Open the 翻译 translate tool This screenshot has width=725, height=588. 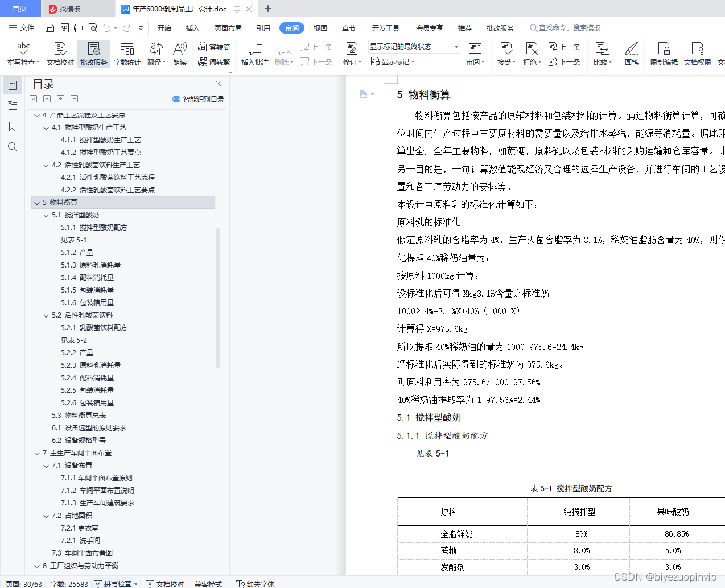coord(156,54)
